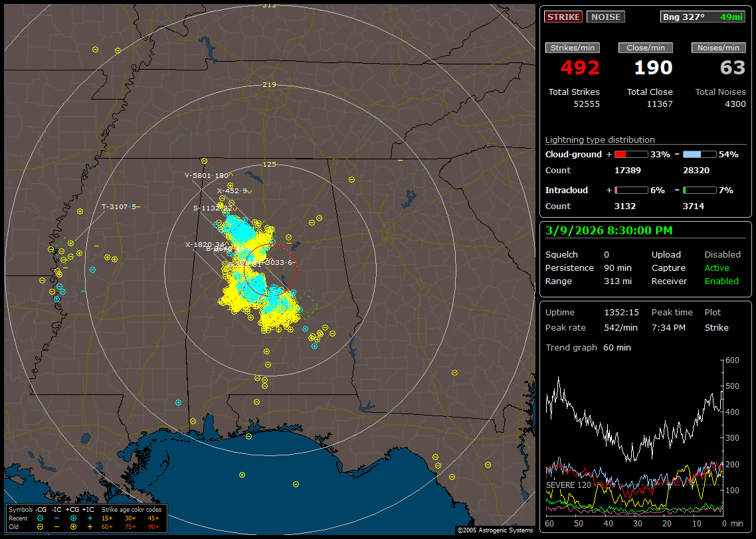The width and height of the screenshot is (756, 539).
Task: Click the positive cloud-ground red percentage bar
Action: pyautogui.click(x=630, y=155)
